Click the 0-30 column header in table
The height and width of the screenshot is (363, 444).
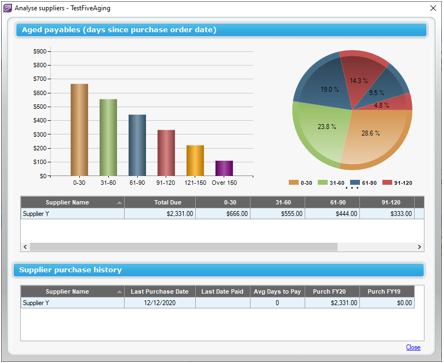pyautogui.click(x=223, y=202)
